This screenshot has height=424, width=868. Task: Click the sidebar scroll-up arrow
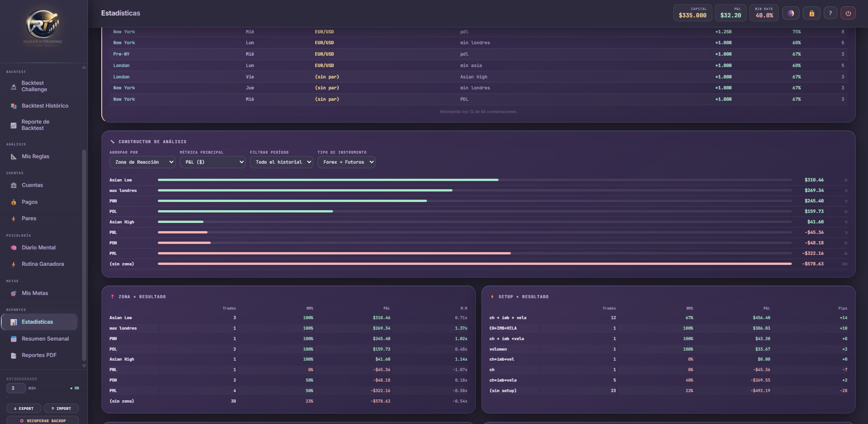[x=84, y=67]
